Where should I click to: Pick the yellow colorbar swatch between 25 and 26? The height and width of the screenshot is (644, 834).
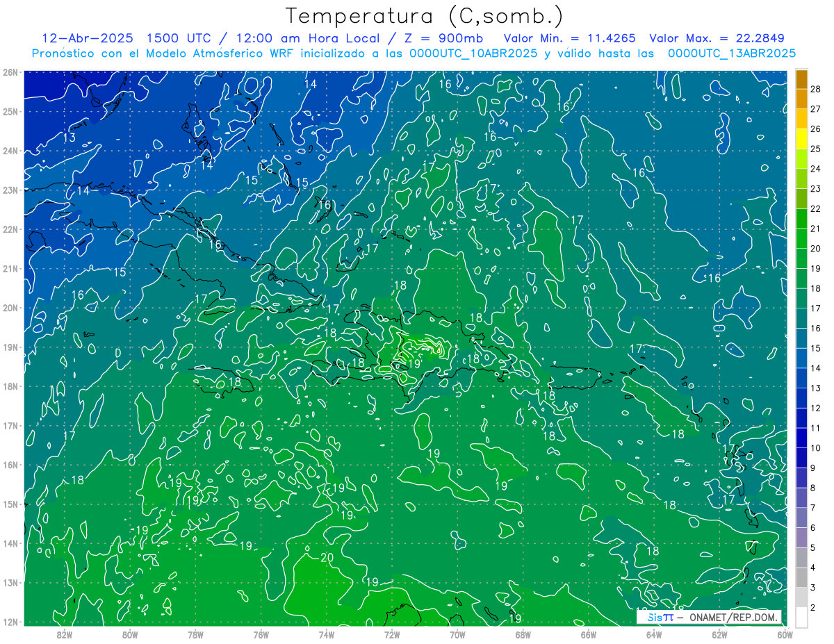(801, 138)
